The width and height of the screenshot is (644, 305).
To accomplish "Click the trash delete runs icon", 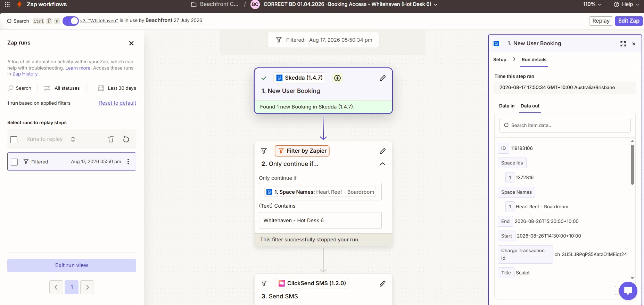I will (111, 139).
